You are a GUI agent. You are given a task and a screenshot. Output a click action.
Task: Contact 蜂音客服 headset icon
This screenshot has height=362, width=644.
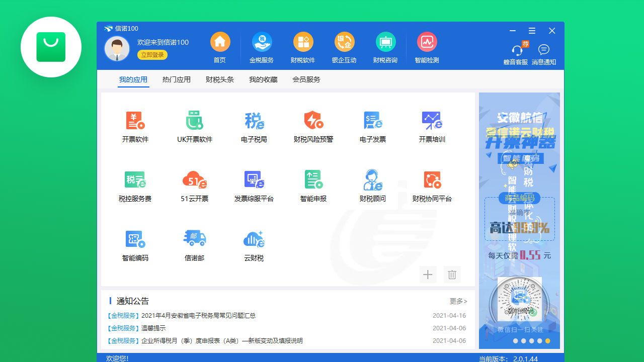point(516,50)
